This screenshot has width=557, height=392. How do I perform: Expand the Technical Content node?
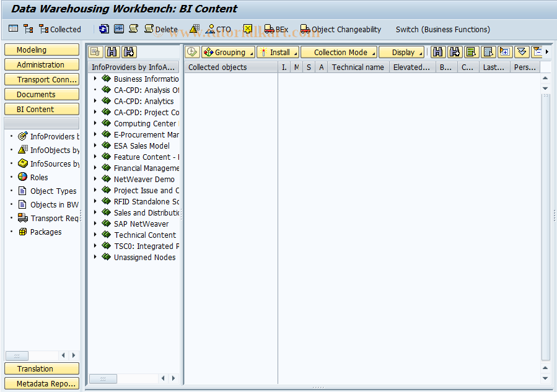tap(95, 235)
